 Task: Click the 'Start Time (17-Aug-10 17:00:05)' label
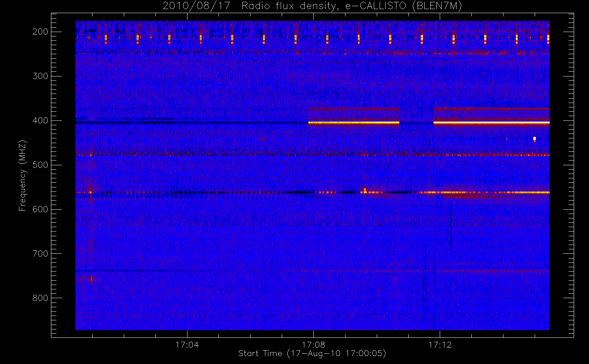pos(312,353)
